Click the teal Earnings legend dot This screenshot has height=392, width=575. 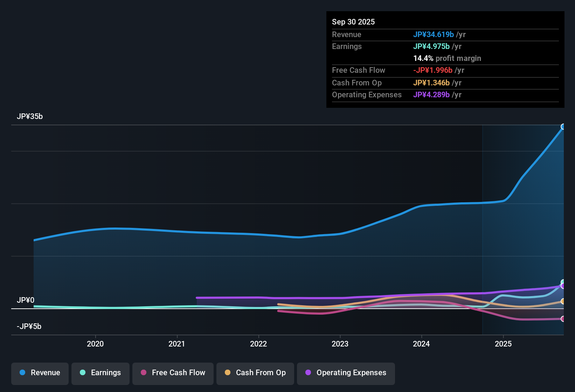pos(83,372)
